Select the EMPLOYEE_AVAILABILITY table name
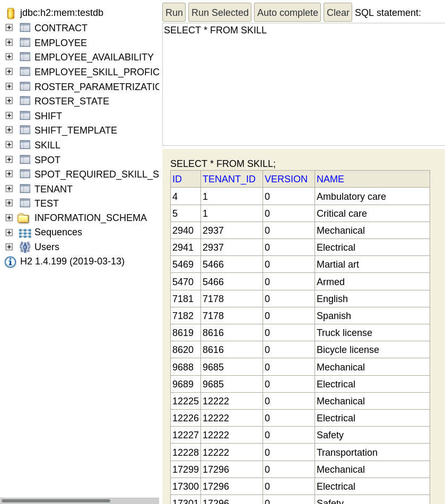The width and height of the screenshot is (445, 504). pos(94,57)
